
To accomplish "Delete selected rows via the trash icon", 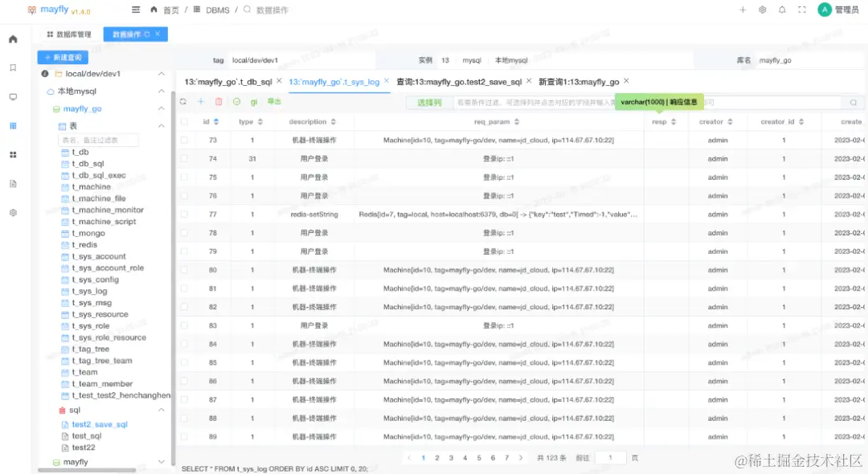I will click(219, 102).
